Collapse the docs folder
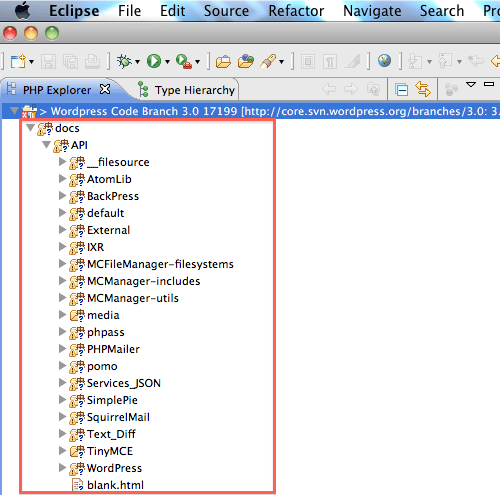Viewport: 500px width, 495px height. (x=31, y=128)
